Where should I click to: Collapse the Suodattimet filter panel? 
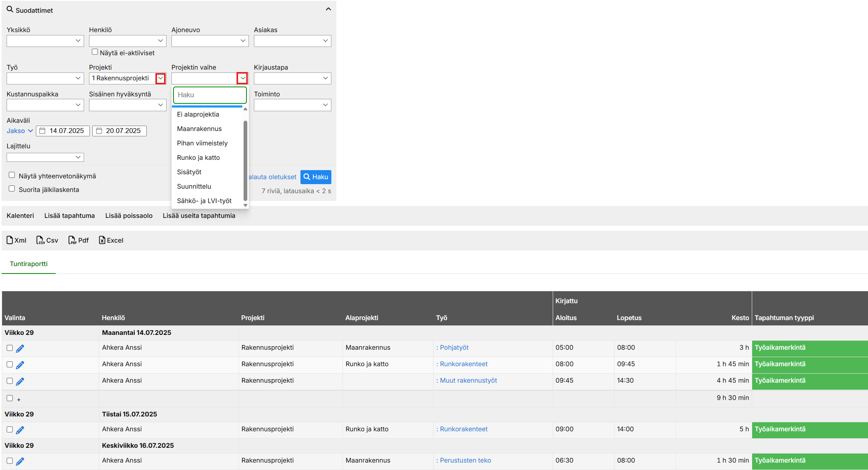coord(328,9)
